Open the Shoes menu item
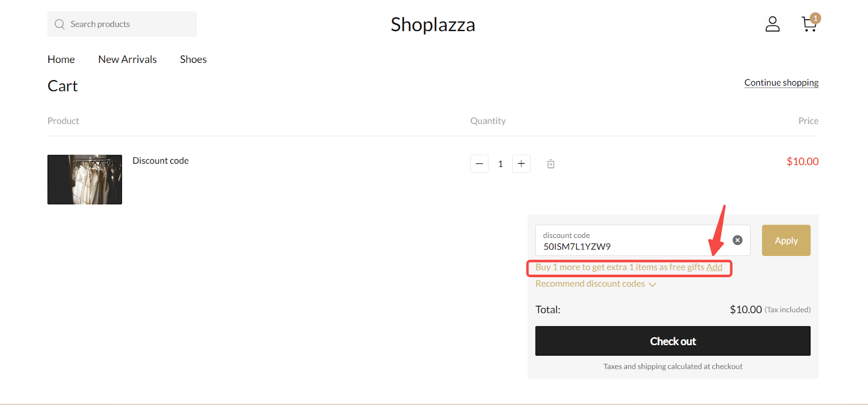This screenshot has width=868, height=405. (x=193, y=60)
